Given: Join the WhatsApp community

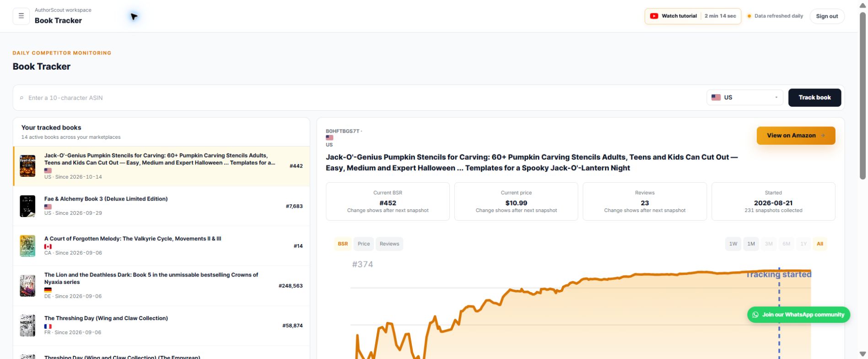Looking at the screenshot, I should (x=798, y=315).
